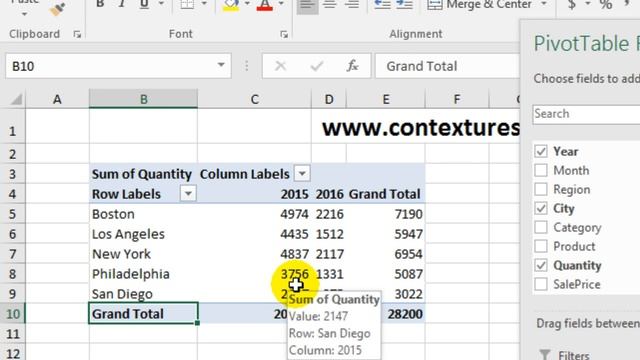
Task: Open the borders dropdown arrow
Action: click(x=204, y=4)
